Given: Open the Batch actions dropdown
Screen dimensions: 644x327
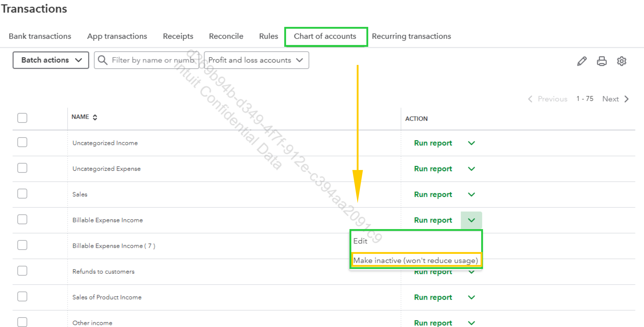Looking at the screenshot, I should (51, 60).
